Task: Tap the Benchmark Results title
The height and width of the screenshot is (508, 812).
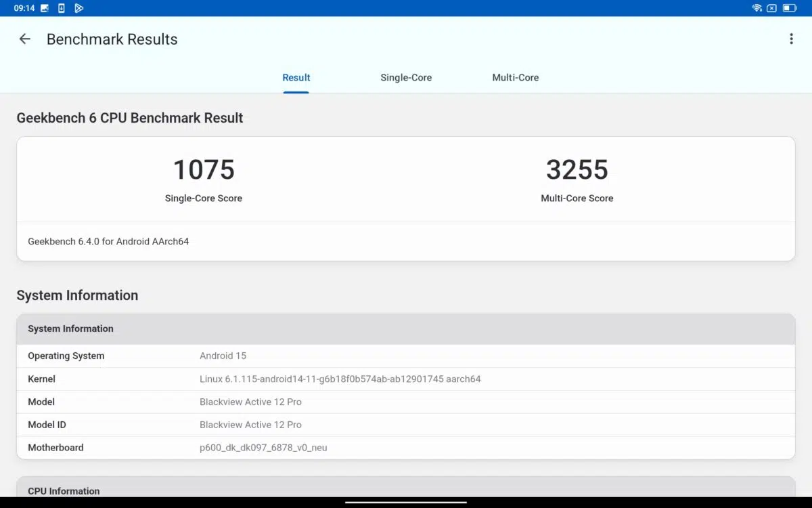Action: 112,39
